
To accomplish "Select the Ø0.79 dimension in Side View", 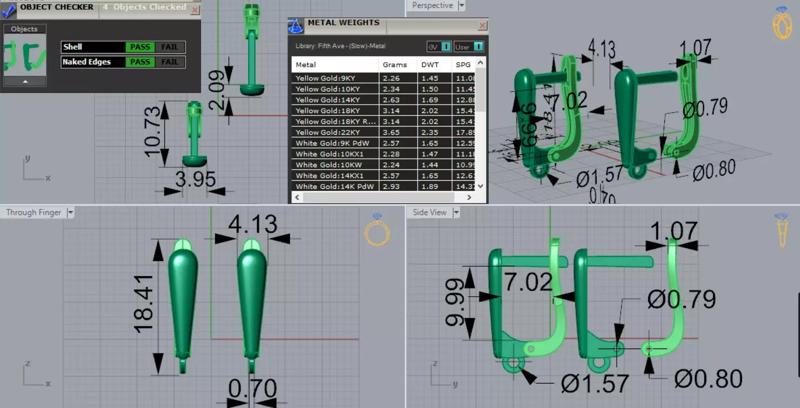I will tap(682, 299).
